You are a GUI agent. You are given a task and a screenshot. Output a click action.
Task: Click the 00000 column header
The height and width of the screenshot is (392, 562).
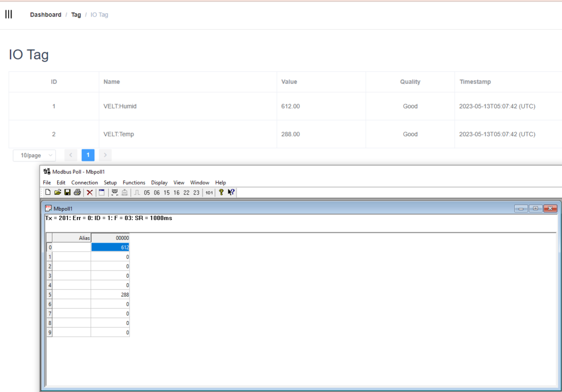coord(110,238)
